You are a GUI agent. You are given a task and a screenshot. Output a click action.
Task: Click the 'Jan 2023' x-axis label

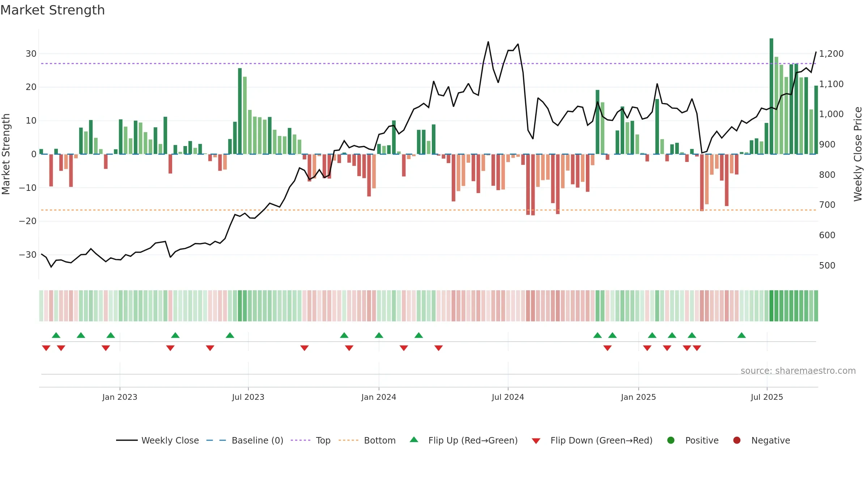pyautogui.click(x=120, y=397)
